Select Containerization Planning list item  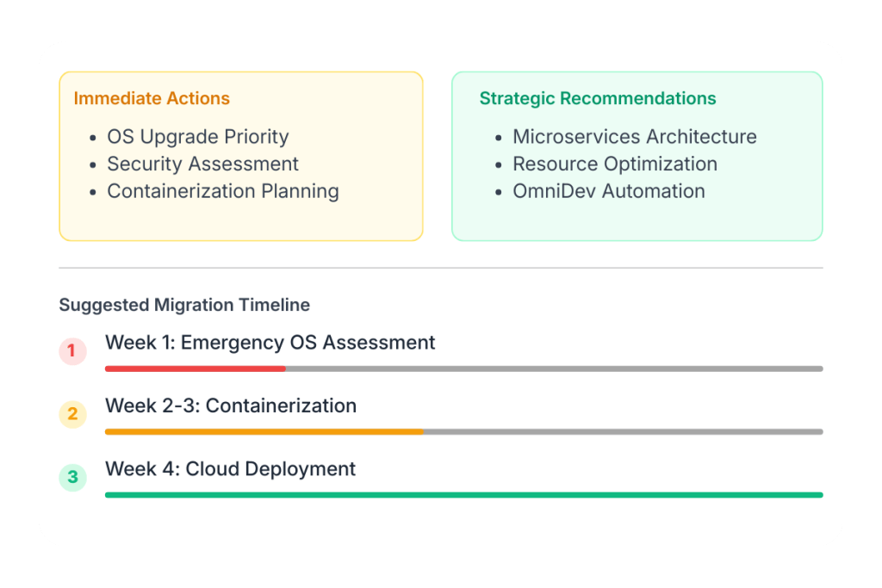pyautogui.click(x=222, y=191)
